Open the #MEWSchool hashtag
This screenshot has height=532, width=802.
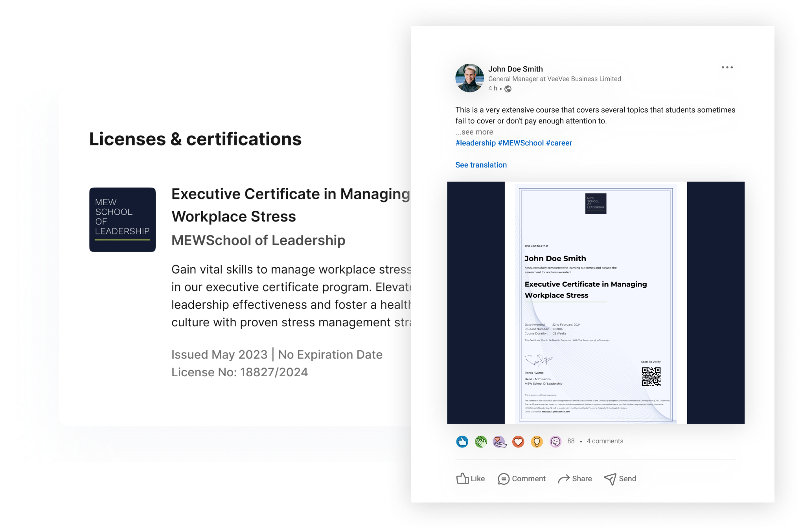click(521, 143)
